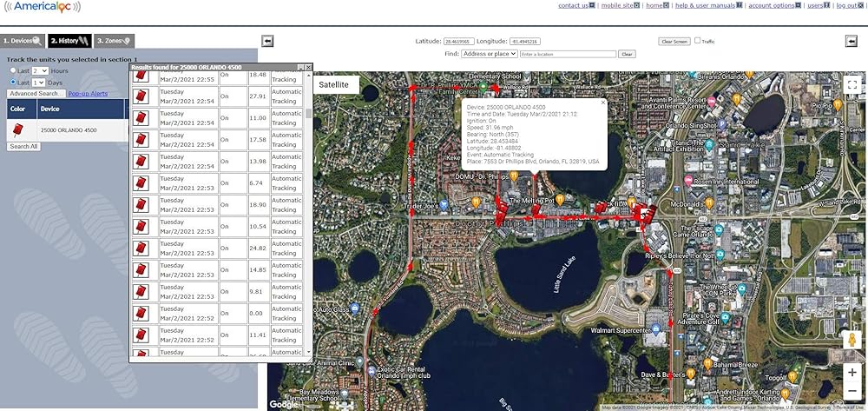Zoom out on the map
868x411 pixels.
coord(852,394)
